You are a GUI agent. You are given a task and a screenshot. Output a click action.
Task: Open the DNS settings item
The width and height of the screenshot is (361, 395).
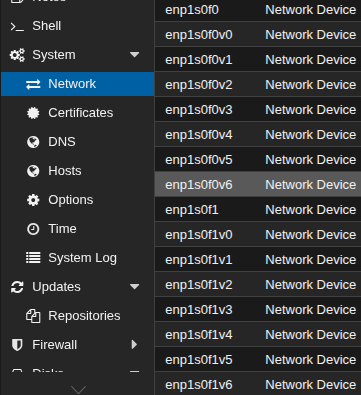point(77,142)
